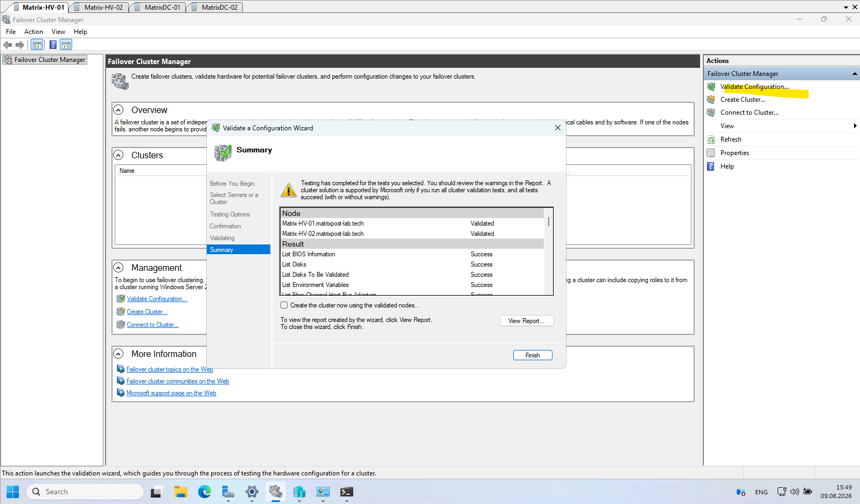Viewport: 860px width, 504px height.
Task: Launch Microsoft Edge from the taskbar
Action: (205, 492)
